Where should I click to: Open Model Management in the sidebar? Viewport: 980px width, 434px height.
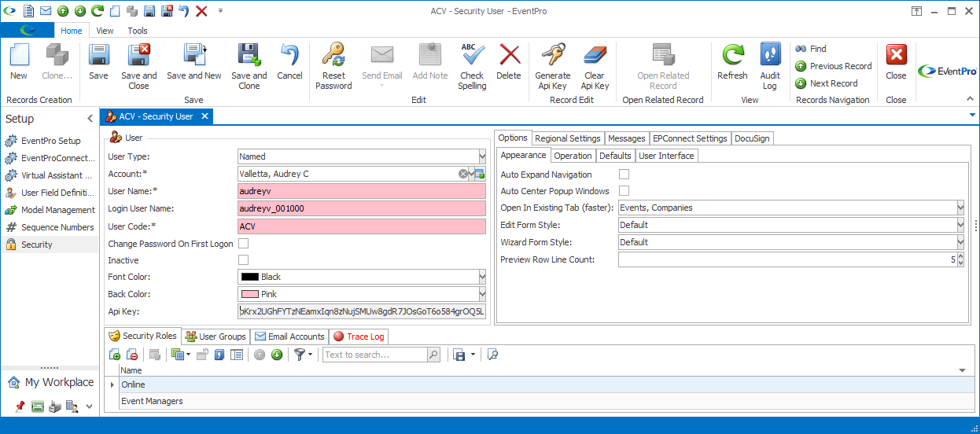(x=50, y=210)
